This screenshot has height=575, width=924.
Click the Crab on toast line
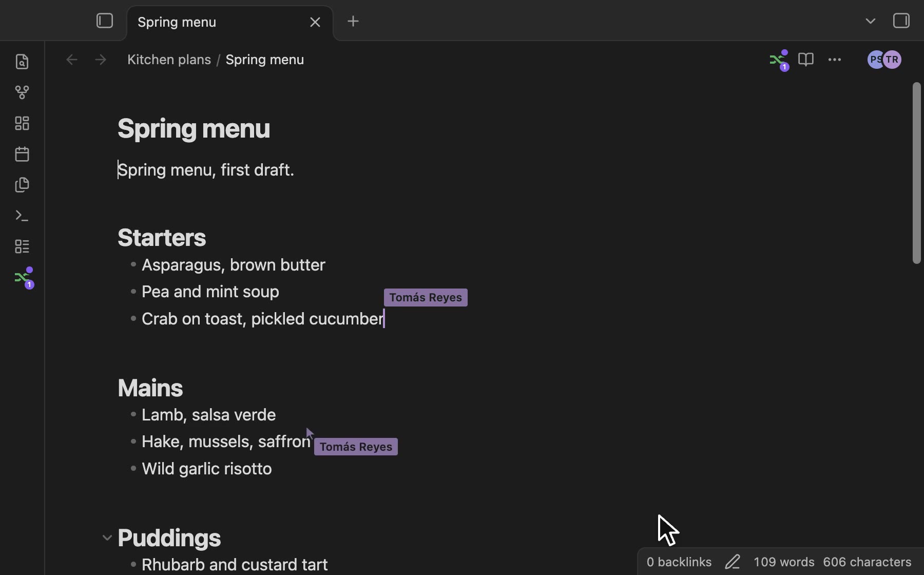pos(263,319)
